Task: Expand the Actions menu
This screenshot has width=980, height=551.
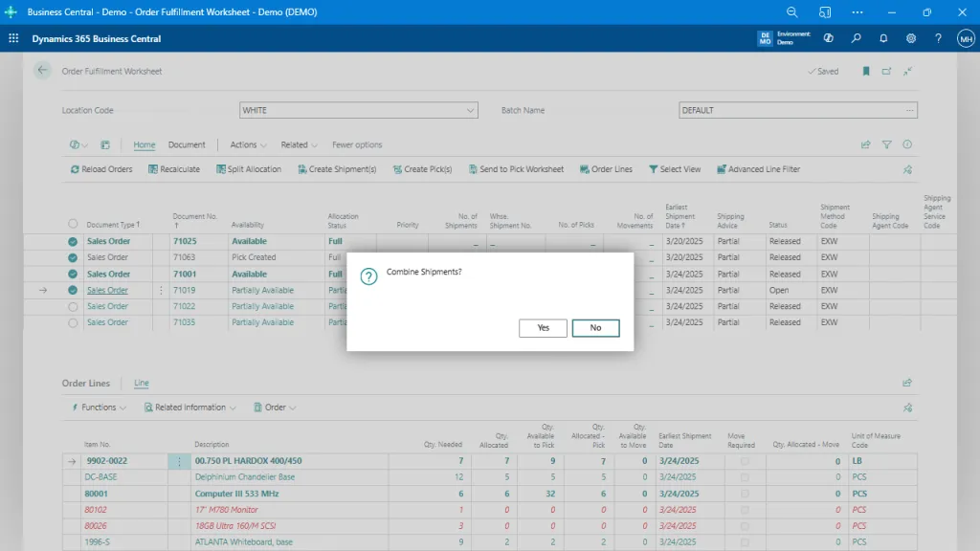Action: pos(246,144)
